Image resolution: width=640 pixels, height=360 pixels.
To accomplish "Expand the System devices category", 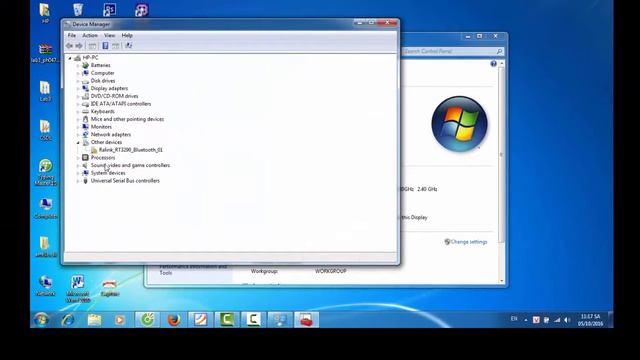I will 78,173.
